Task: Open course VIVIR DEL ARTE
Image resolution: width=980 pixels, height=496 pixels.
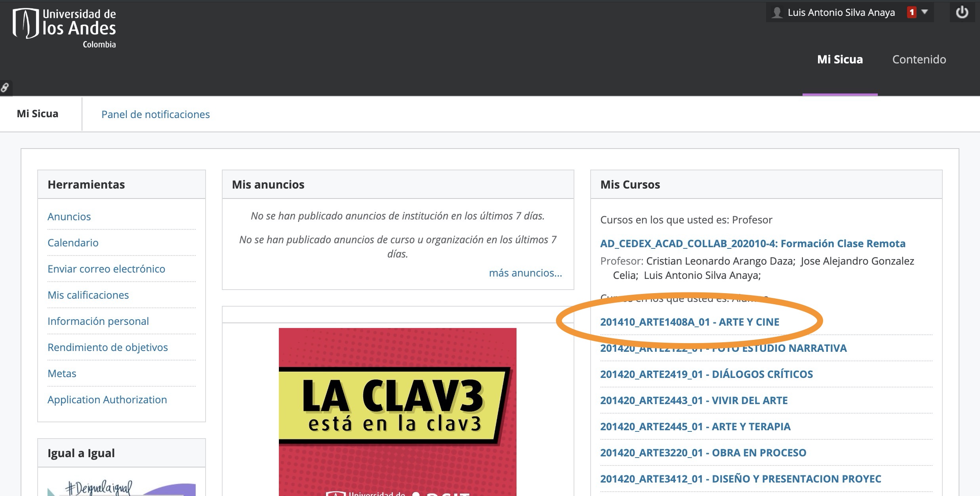Action: [694, 401]
